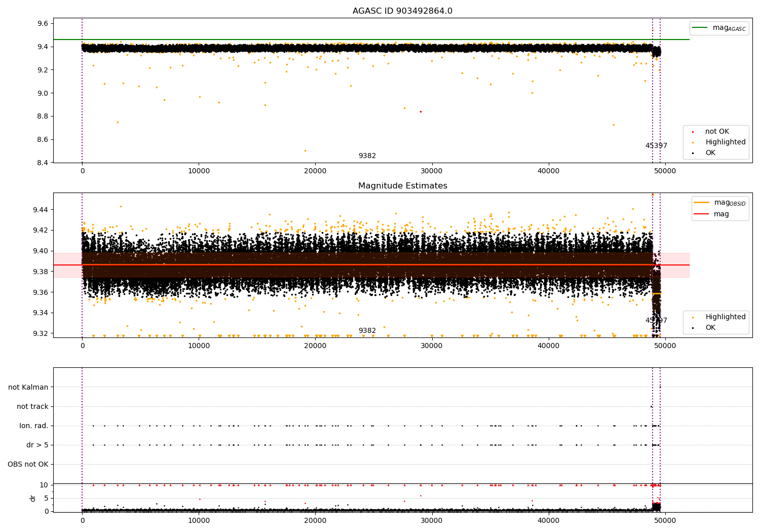
Task: Select the orange mag OBSID legend entry
Action: tap(720, 203)
